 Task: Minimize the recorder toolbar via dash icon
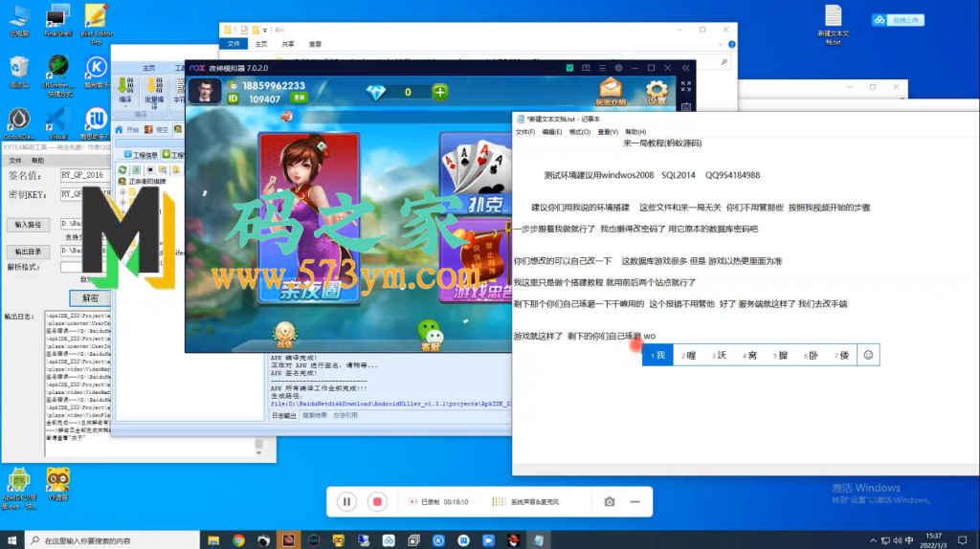tap(635, 501)
